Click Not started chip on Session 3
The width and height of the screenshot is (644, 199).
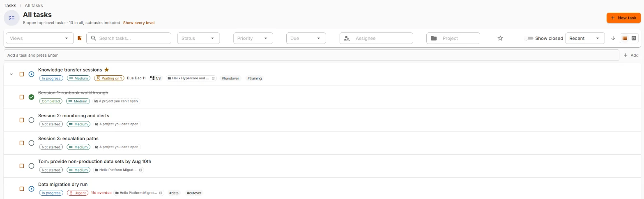point(51,147)
